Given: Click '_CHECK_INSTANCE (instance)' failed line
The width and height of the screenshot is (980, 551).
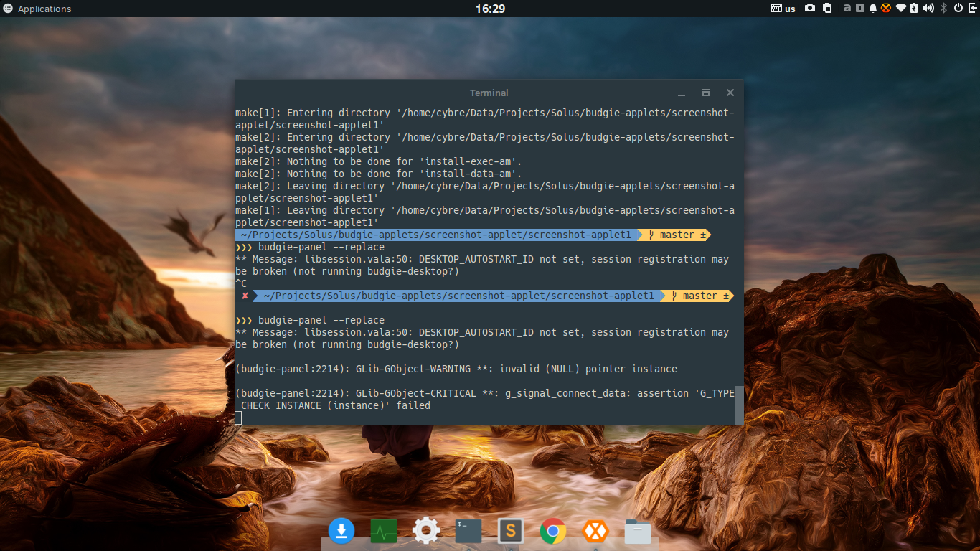Looking at the screenshot, I should pos(333,405).
